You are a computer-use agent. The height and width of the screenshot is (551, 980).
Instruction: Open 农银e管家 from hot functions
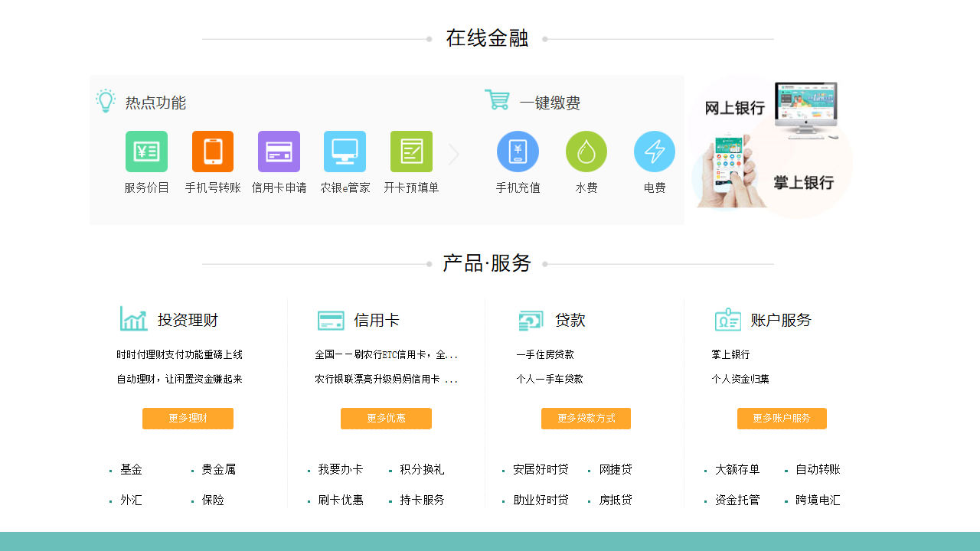345,151
